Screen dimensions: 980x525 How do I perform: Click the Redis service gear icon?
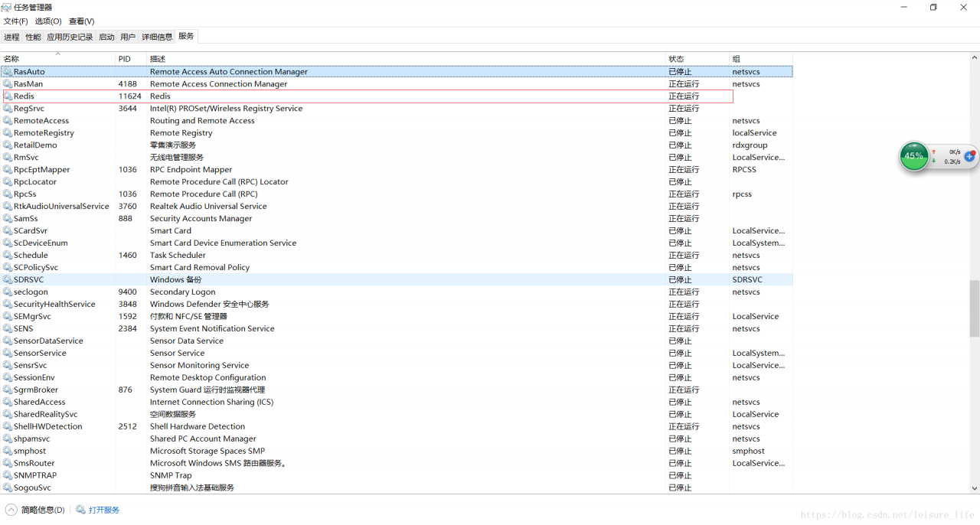(x=8, y=96)
